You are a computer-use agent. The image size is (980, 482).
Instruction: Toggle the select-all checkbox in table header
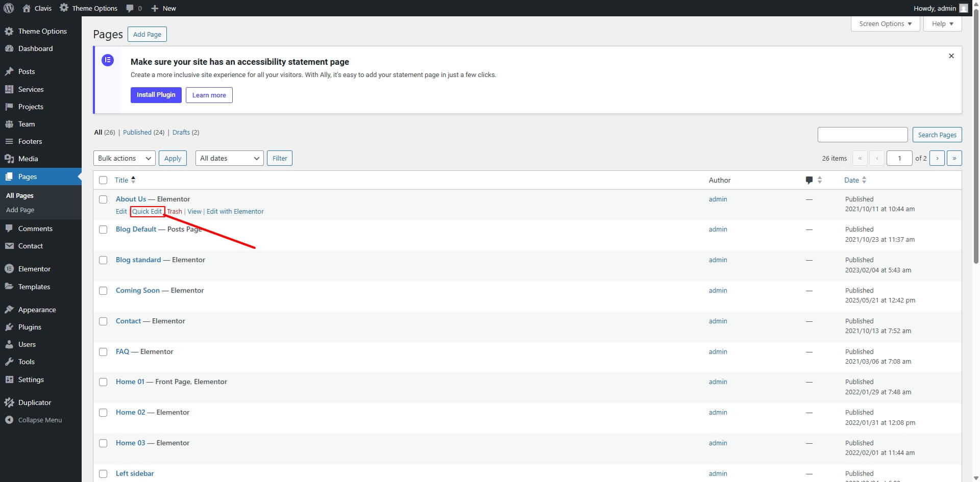pos(103,180)
